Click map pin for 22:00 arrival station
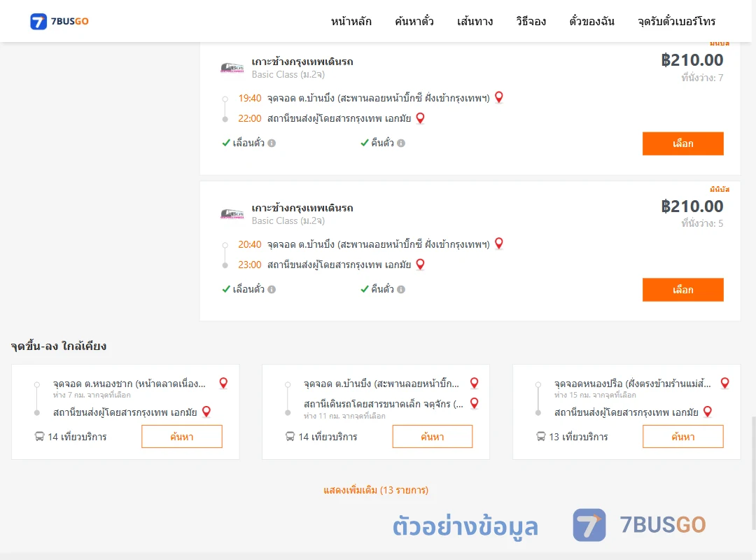Viewport: 756px width, 560px height. (x=421, y=118)
